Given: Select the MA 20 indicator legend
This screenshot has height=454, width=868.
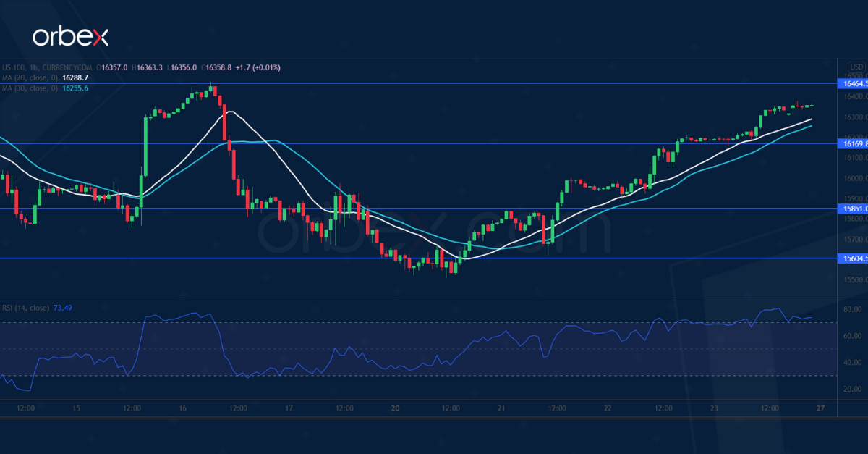Looking at the screenshot, I should coord(30,77).
